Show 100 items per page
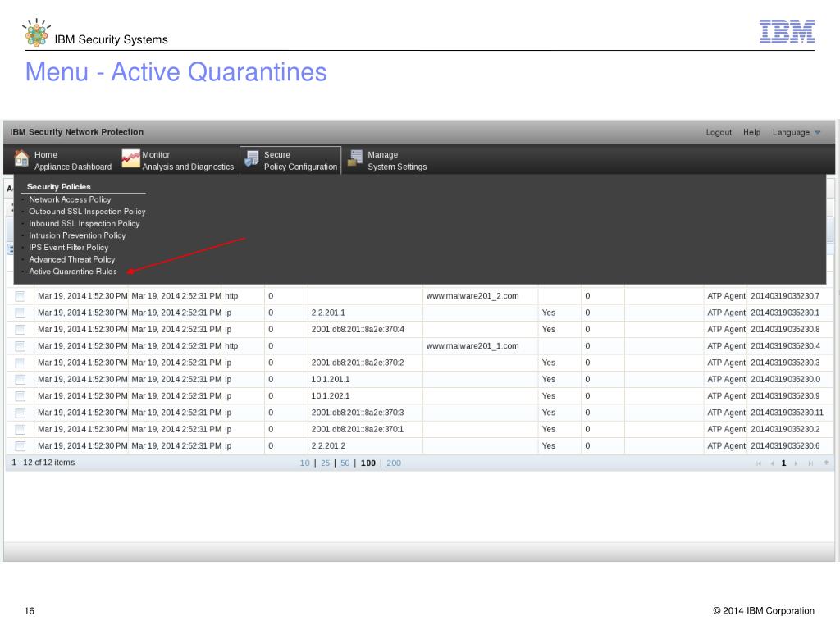Screen dimensions: 840x630 coord(368,463)
